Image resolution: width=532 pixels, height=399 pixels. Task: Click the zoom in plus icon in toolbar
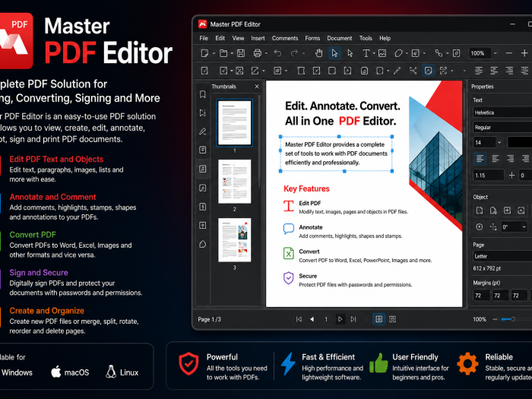(524, 53)
